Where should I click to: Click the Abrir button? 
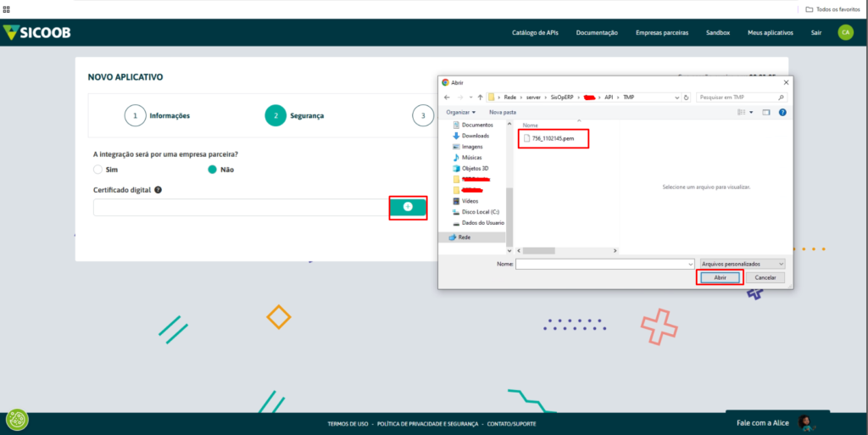pos(720,277)
